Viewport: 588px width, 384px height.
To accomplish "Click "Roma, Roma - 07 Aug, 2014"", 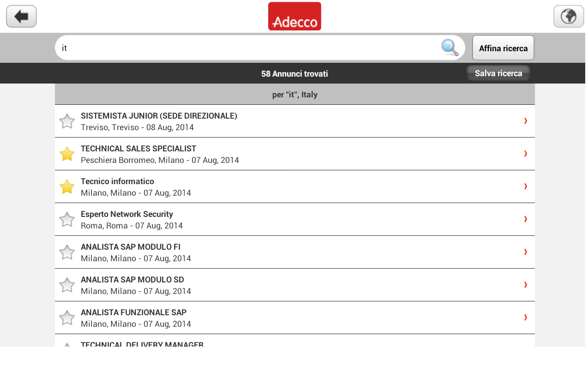I will (x=132, y=226).
